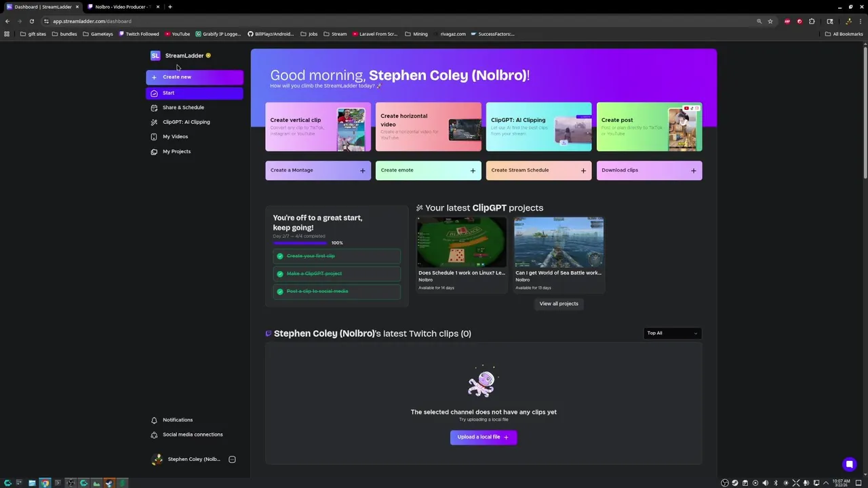Click the Steam icon in the taskbar
Screen dimensions: 868x488
coord(109,483)
